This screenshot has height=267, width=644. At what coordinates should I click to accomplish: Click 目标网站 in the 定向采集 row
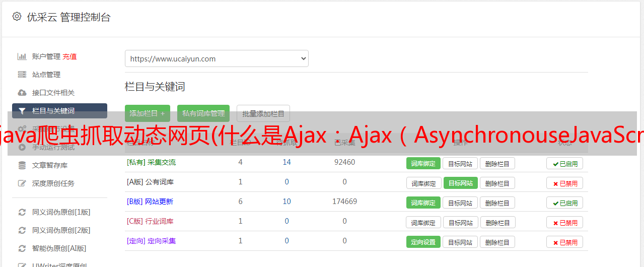coord(460,242)
